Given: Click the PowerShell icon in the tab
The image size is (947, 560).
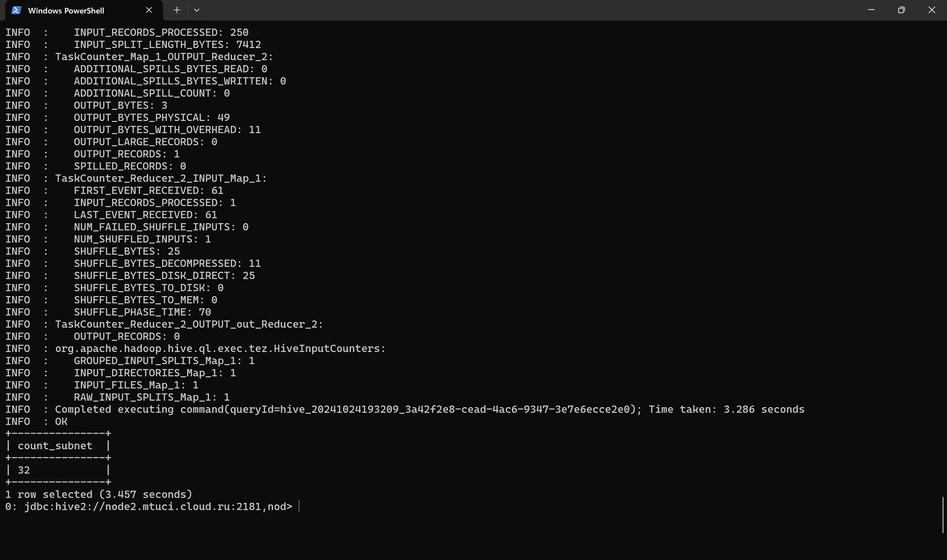Looking at the screenshot, I should tap(16, 10).
